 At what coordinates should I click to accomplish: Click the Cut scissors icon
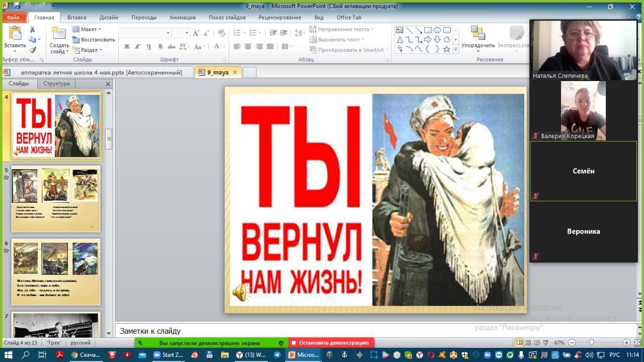[33, 30]
